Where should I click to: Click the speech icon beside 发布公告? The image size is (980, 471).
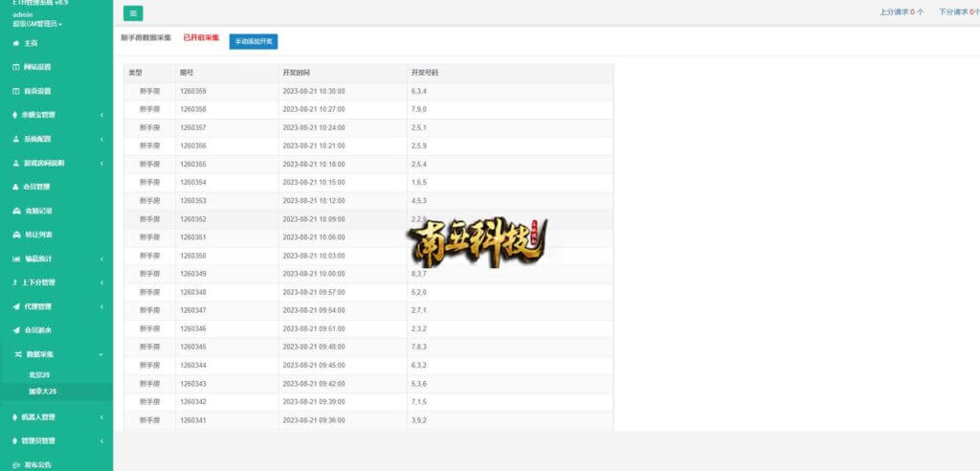tap(16, 464)
